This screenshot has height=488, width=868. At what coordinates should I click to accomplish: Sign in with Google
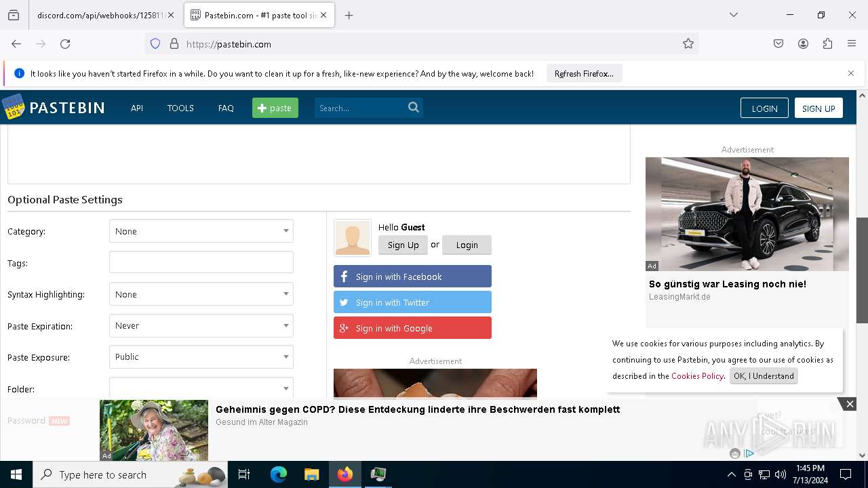click(412, 328)
